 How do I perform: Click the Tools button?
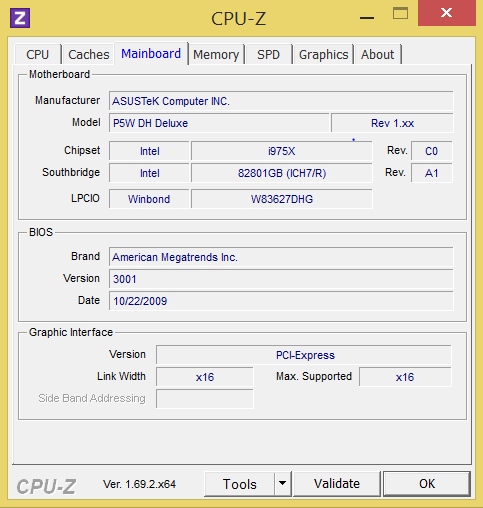click(240, 484)
